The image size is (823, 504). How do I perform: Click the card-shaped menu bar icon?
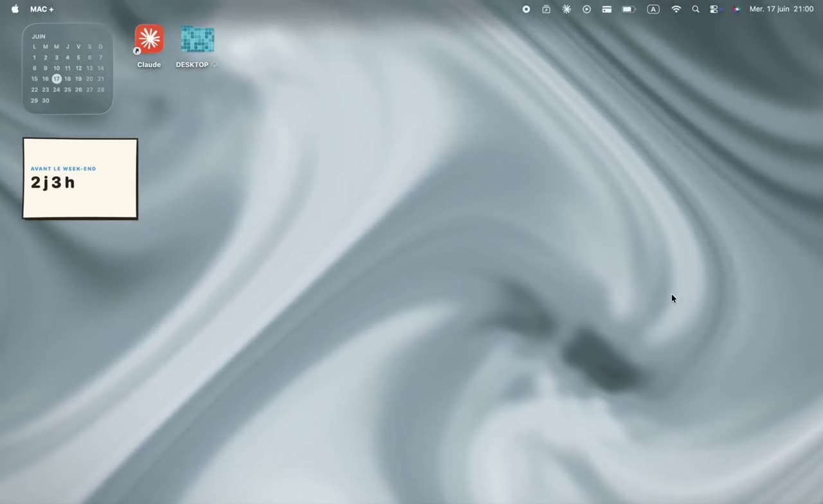(x=606, y=9)
